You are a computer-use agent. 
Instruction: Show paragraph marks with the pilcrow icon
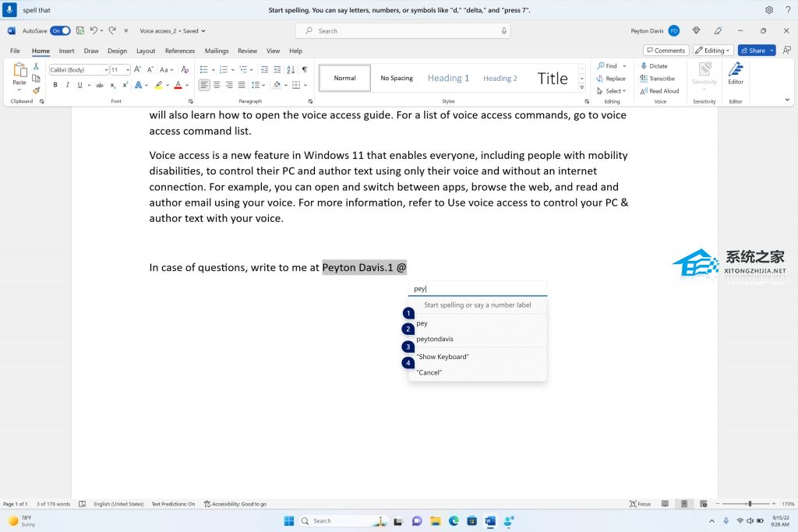coord(304,69)
